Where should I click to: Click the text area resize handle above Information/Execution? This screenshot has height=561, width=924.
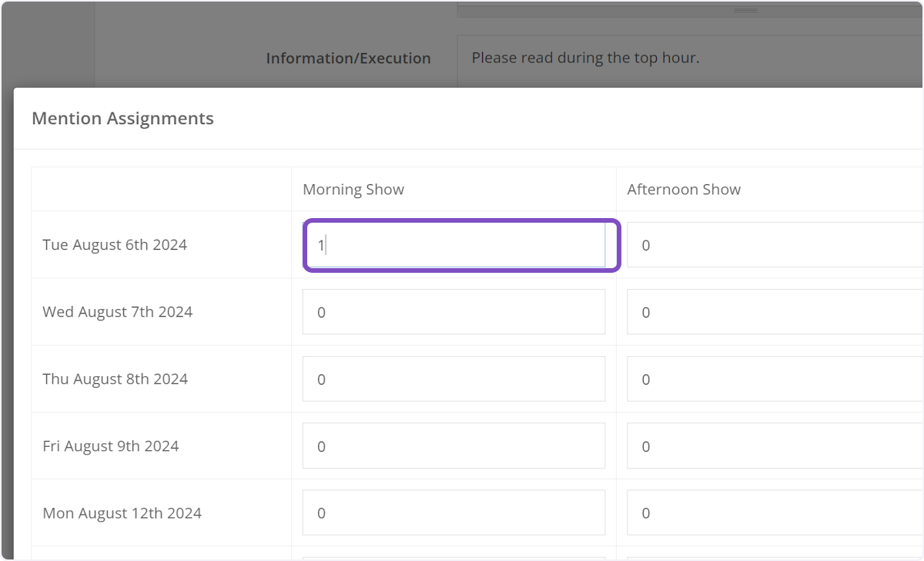745,11
